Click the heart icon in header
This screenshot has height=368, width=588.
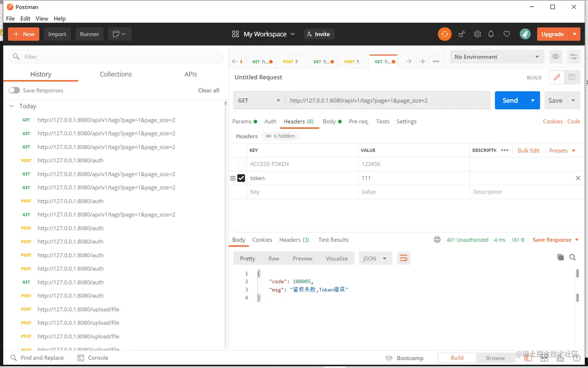point(507,34)
